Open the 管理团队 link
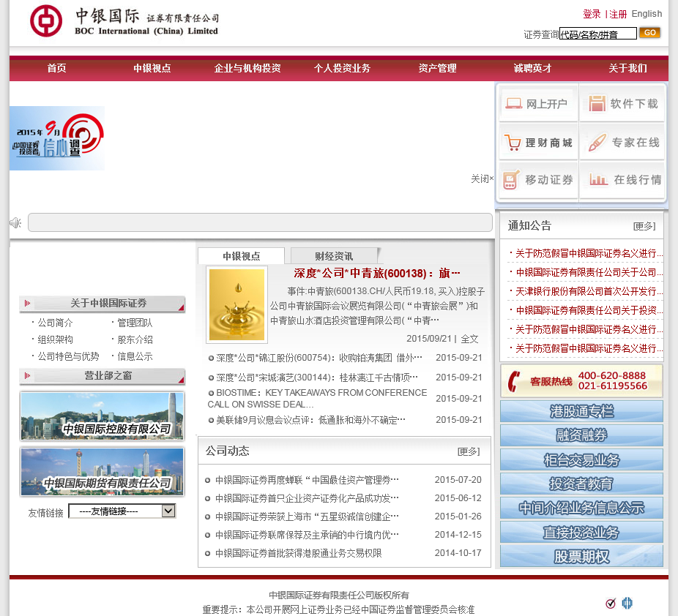 (x=135, y=323)
